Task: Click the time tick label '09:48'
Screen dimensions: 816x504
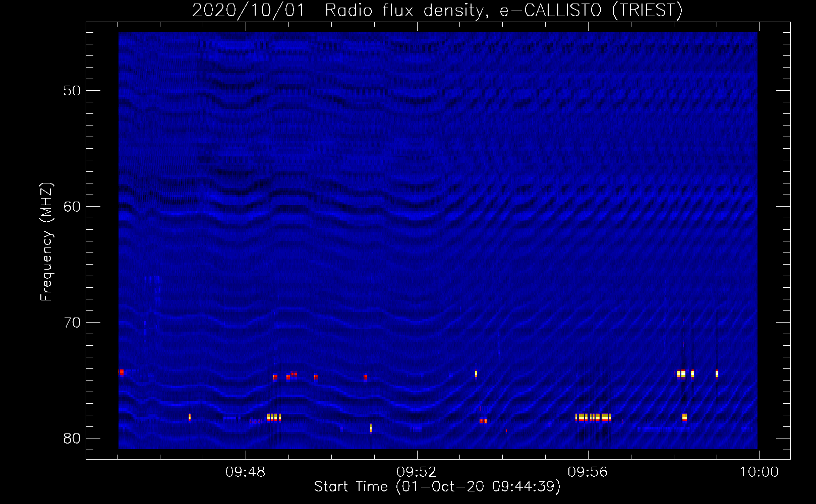Action: (x=246, y=472)
